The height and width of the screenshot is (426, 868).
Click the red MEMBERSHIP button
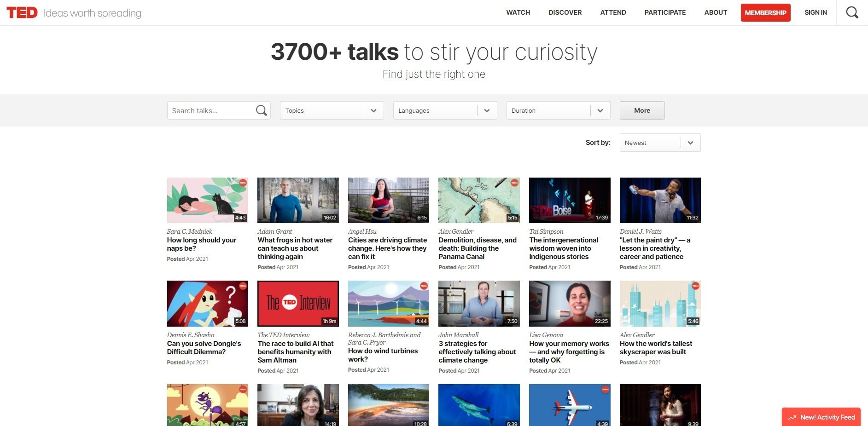tap(765, 12)
